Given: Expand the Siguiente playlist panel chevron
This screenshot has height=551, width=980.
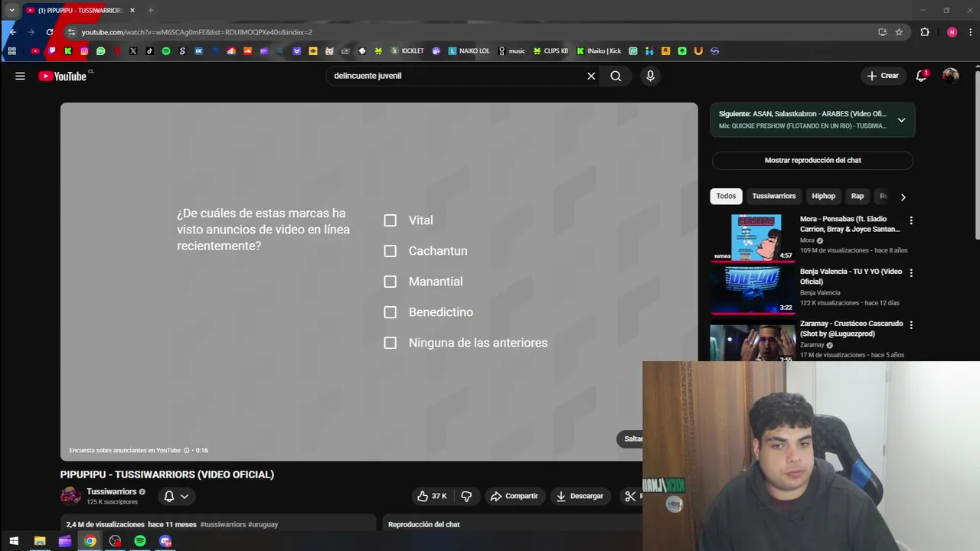Looking at the screenshot, I should click(x=901, y=120).
